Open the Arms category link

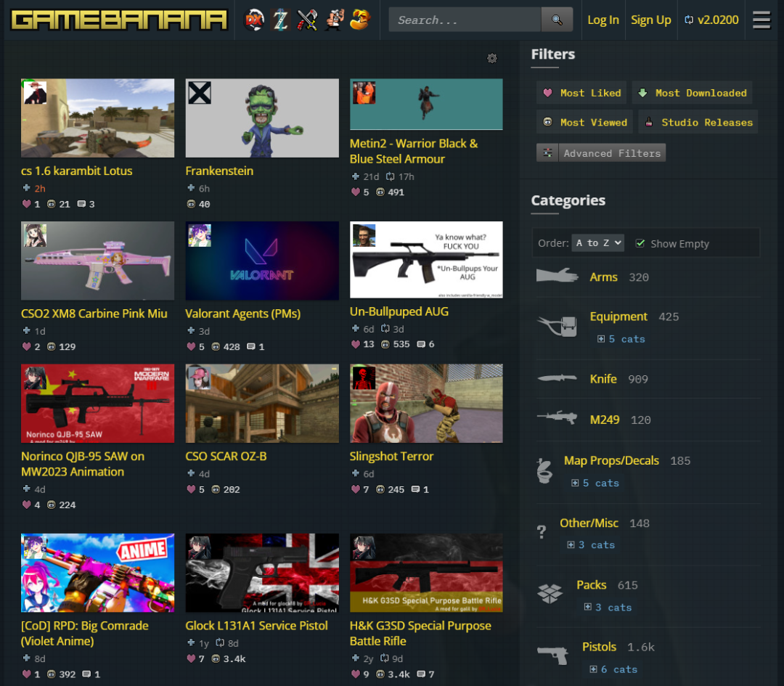pos(603,277)
